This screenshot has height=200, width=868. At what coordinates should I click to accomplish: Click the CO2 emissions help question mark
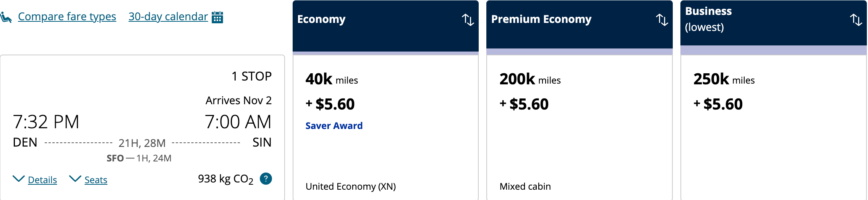click(266, 179)
